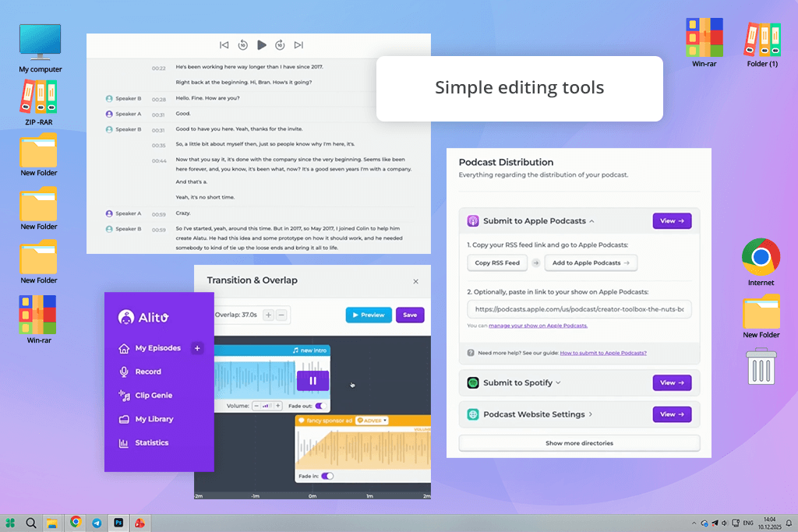Screen dimensions: 798x532
Task: Raise the new intro clip volume
Action: coord(278,406)
